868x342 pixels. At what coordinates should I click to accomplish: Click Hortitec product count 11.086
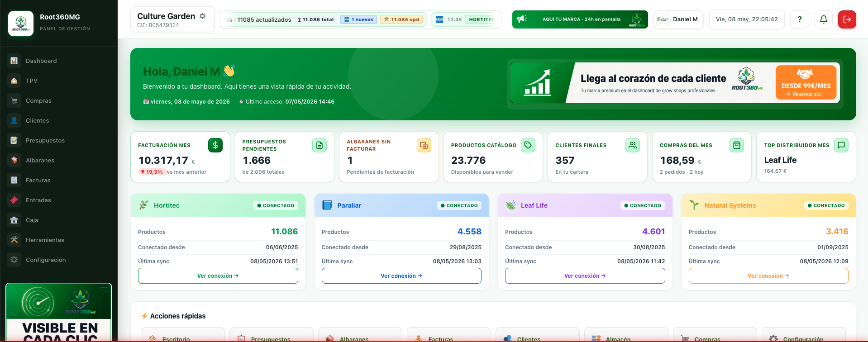pos(284,232)
